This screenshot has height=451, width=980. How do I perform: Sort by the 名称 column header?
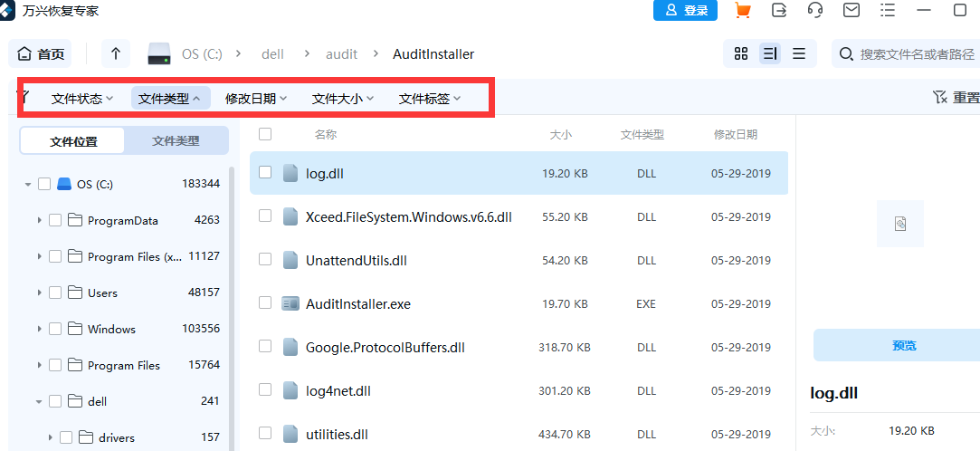[326, 135]
